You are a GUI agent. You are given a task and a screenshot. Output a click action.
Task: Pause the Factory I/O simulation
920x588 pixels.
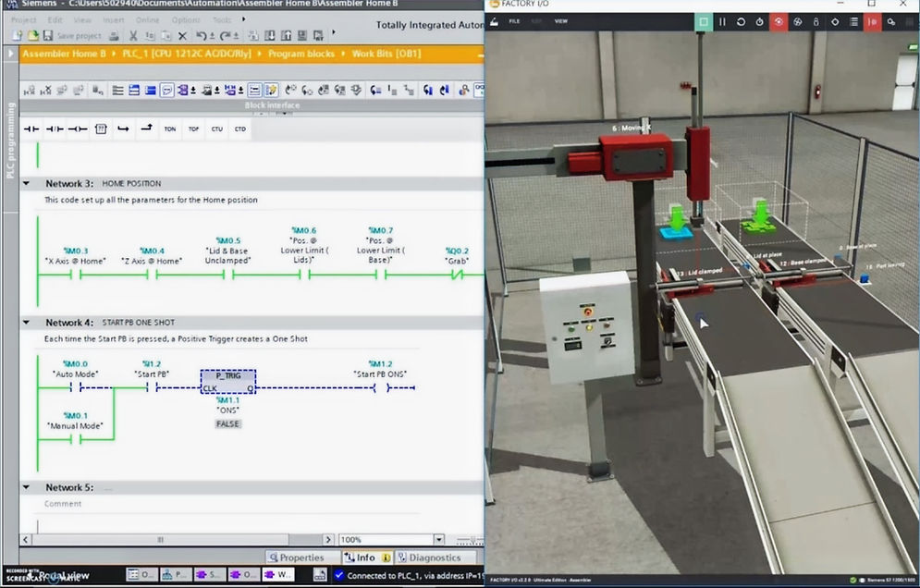tap(722, 21)
